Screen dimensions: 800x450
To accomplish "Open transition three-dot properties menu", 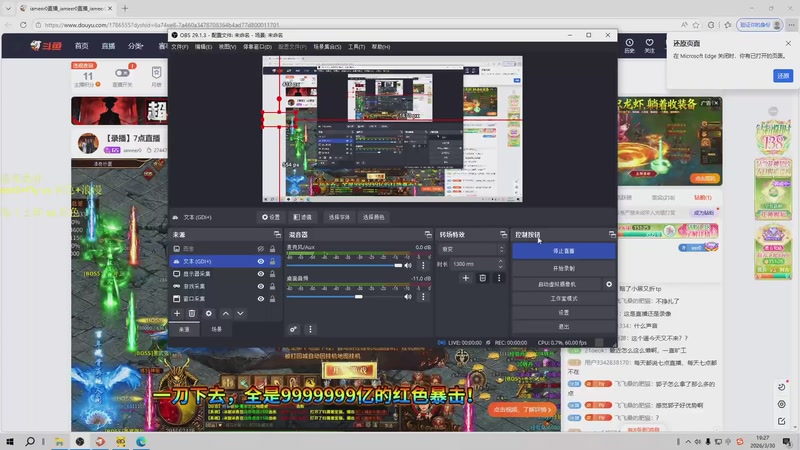I will coord(499,278).
